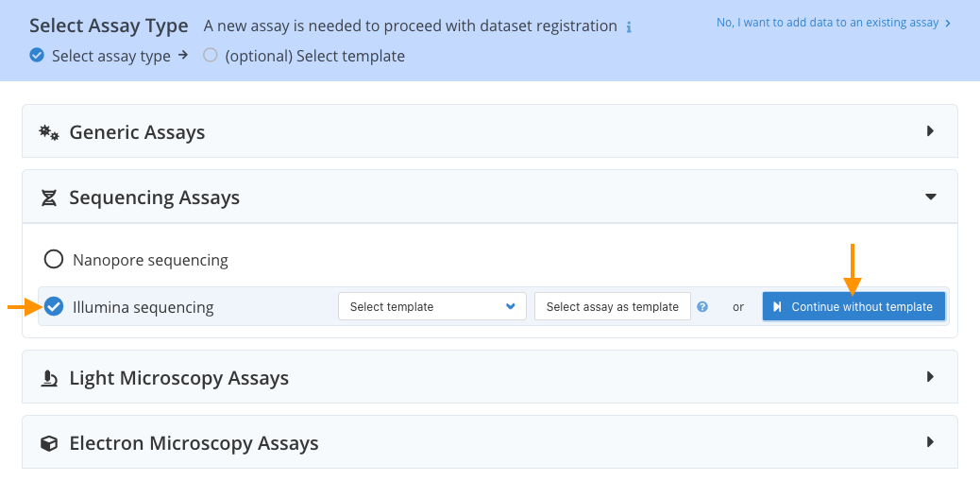Click the Select assay type step
This screenshot has height=498, width=980.
[x=100, y=56]
